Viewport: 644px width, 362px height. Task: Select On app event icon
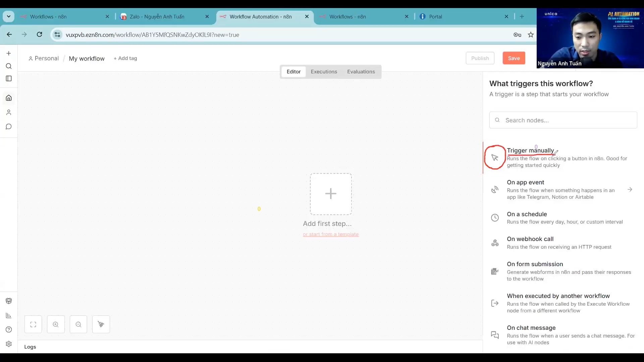[495, 190]
